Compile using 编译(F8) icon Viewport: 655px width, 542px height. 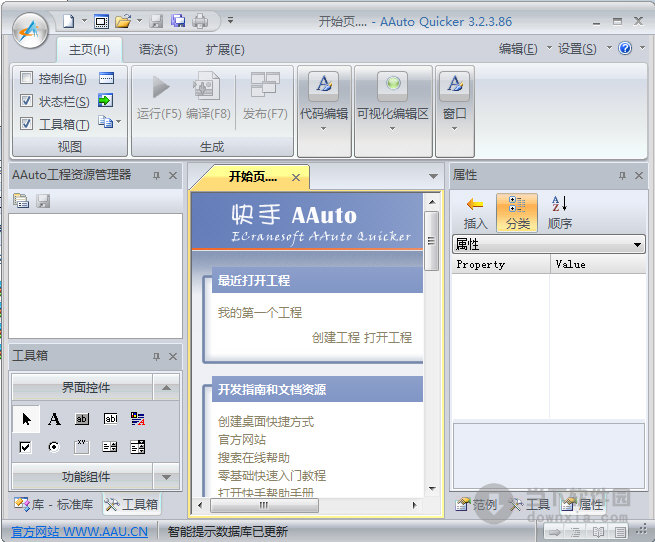[208, 96]
